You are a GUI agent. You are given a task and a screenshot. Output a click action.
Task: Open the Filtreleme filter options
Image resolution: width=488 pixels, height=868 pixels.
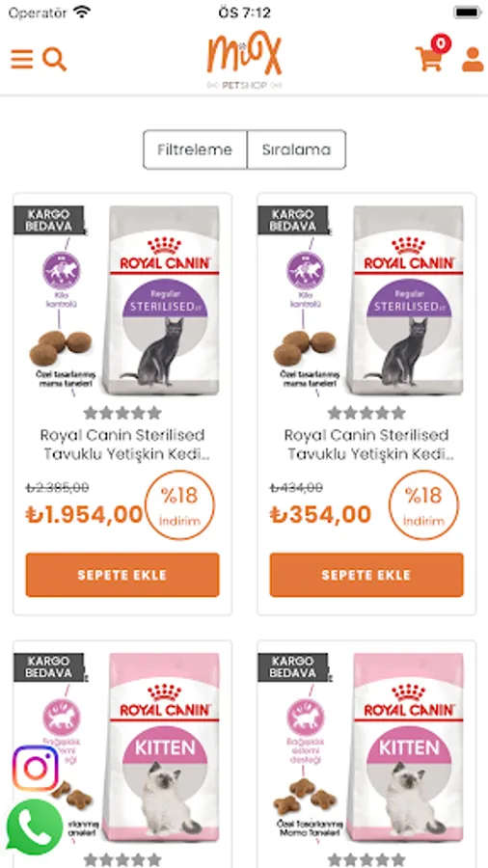point(195,149)
